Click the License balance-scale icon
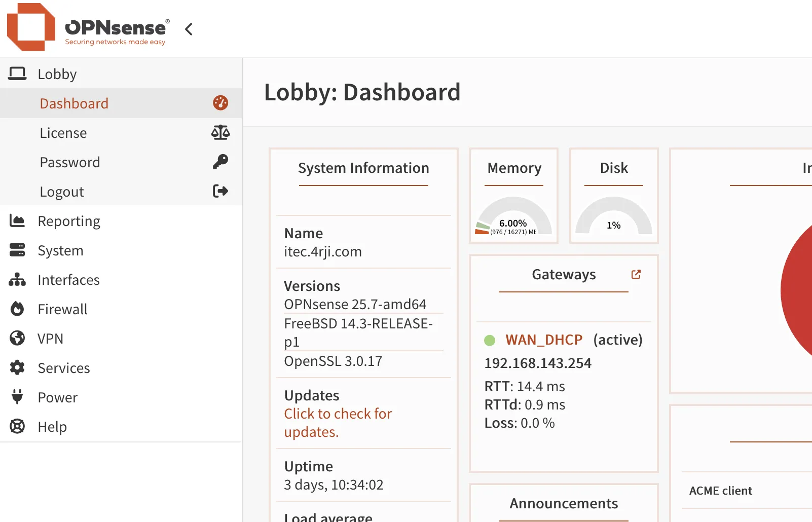Viewport: 812px width, 522px height. pos(220,133)
